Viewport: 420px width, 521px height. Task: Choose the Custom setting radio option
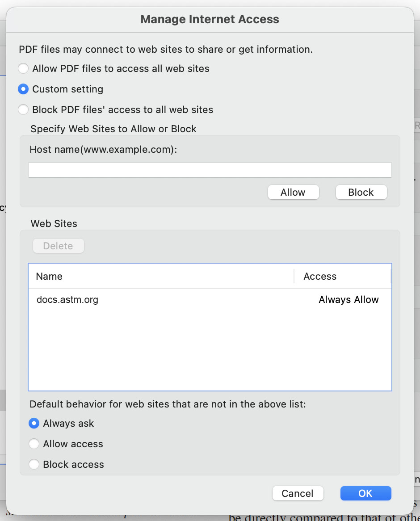(23, 89)
